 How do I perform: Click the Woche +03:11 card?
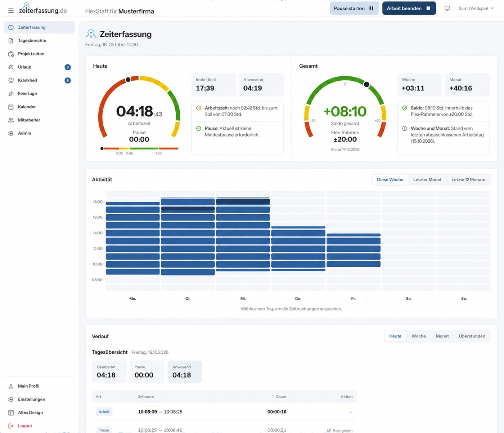(419, 85)
